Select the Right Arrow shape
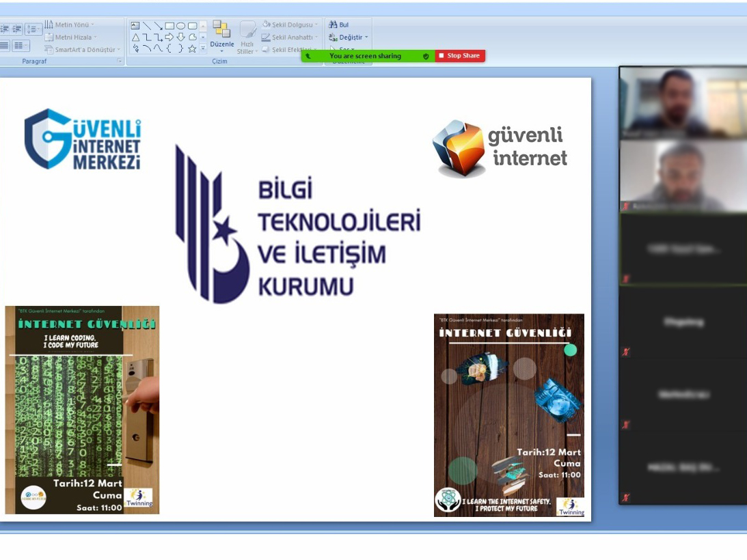This screenshot has height=560, width=747. 169,37
